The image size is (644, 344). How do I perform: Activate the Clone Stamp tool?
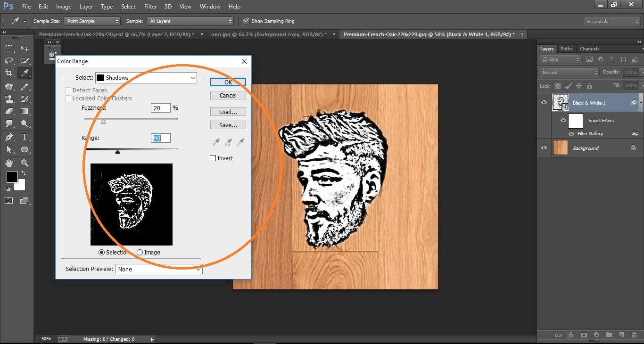(9, 98)
